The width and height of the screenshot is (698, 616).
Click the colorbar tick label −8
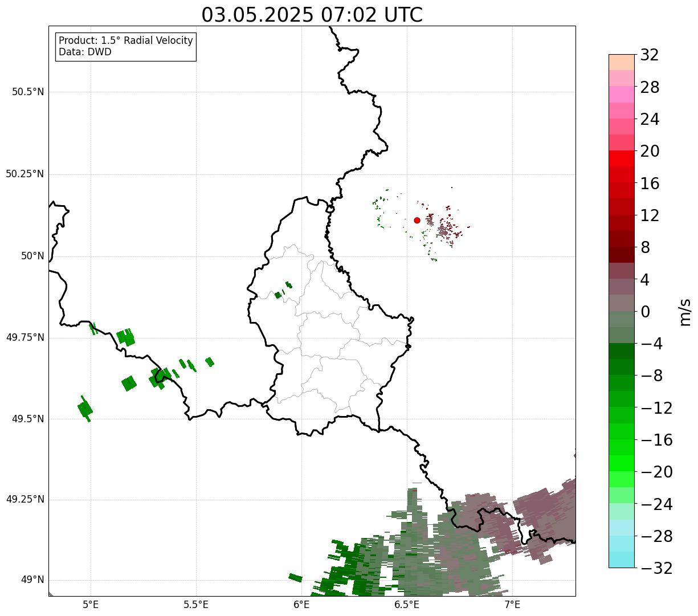click(652, 376)
